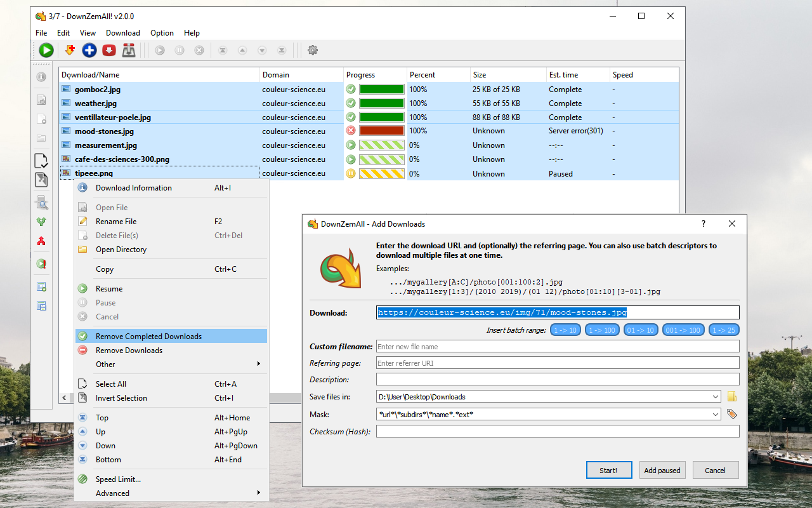Click the table-with-plus icon in the sidebar
The height and width of the screenshot is (508, 812).
coord(41,286)
